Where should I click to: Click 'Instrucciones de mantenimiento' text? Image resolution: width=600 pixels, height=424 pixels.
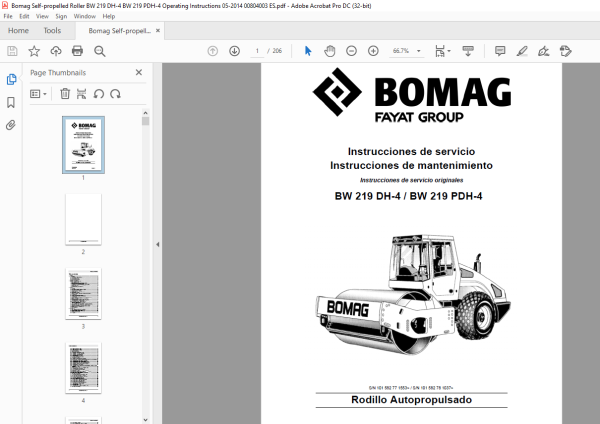pyautogui.click(x=411, y=165)
